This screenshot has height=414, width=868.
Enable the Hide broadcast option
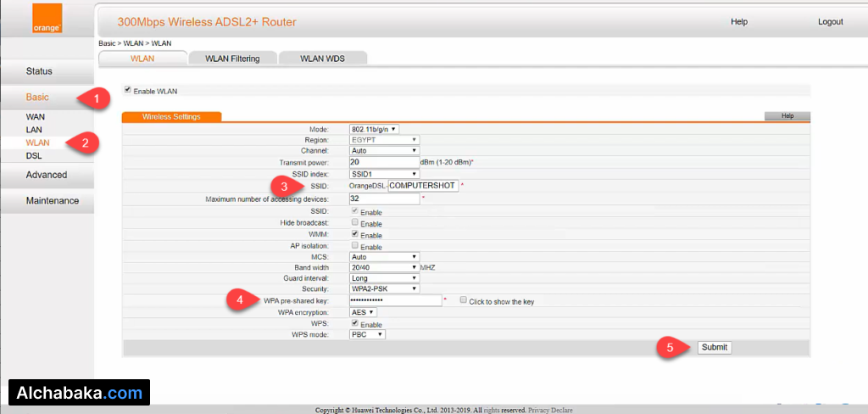click(x=354, y=222)
